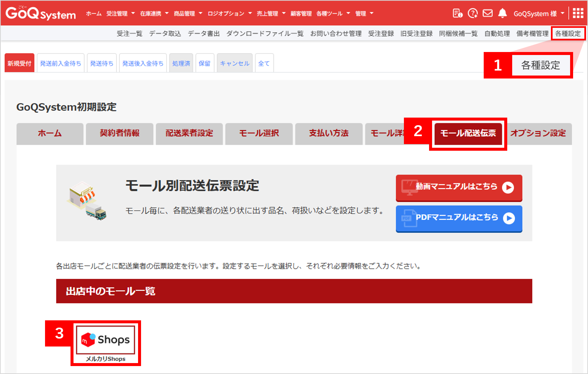This screenshot has width=588, height=374.
Task: Click the GoQSystem logo
Action: (x=40, y=13)
